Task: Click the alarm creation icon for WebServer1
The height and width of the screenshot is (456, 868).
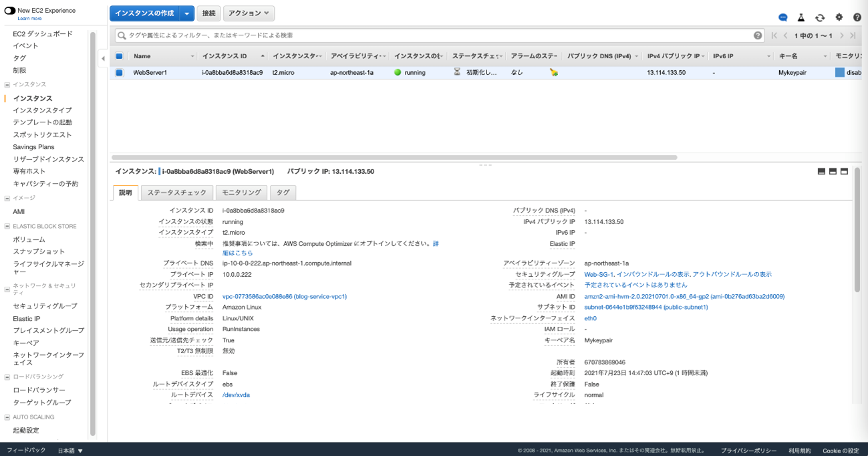Action: tap(553, 72)
